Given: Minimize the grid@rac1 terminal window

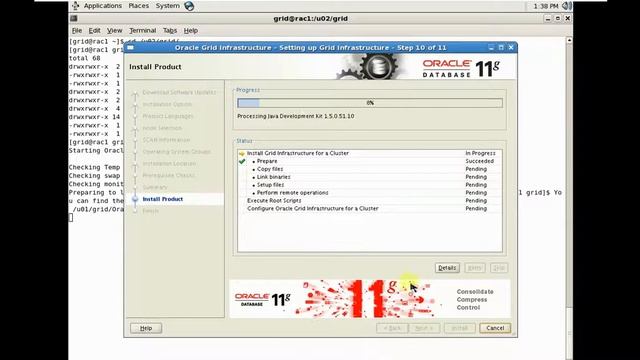Looking at the screenshot, I should coord(548,18).
